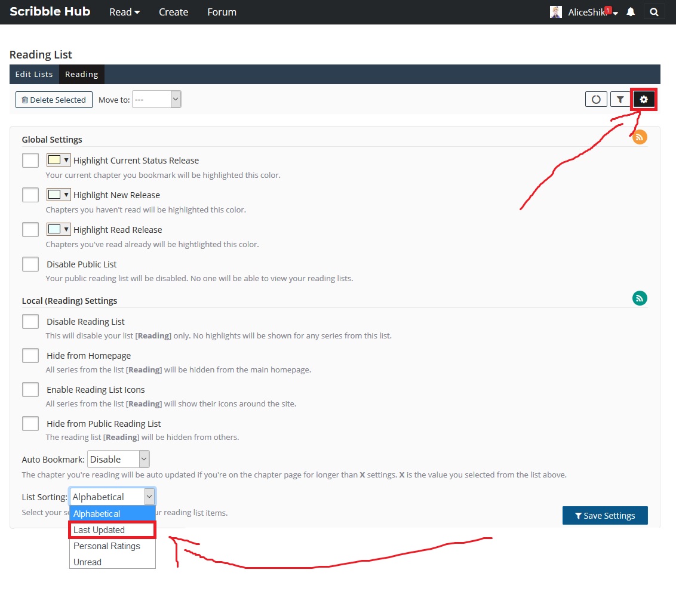This screenshot has height=616, width=676.
Task: Go to Scribble Hub home logo
Action: (x=50, y=12)
